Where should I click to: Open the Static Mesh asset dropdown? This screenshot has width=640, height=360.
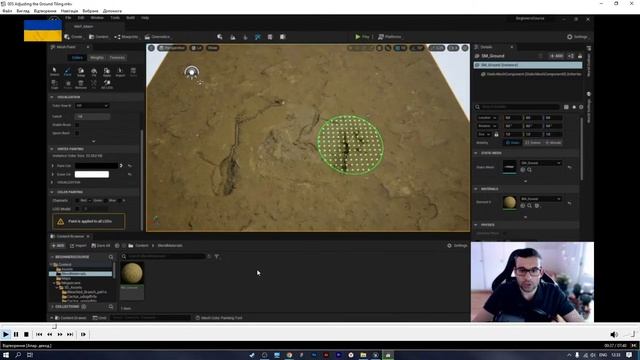(540, 163)
